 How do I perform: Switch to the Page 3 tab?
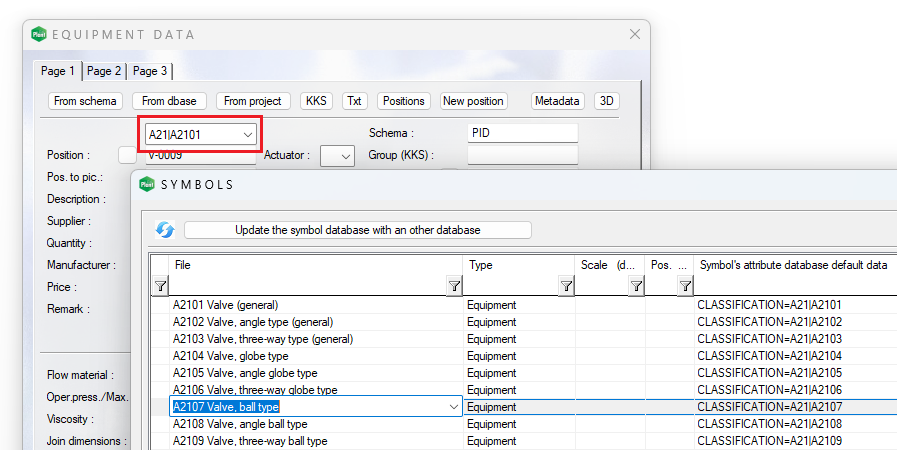(150, 71)
